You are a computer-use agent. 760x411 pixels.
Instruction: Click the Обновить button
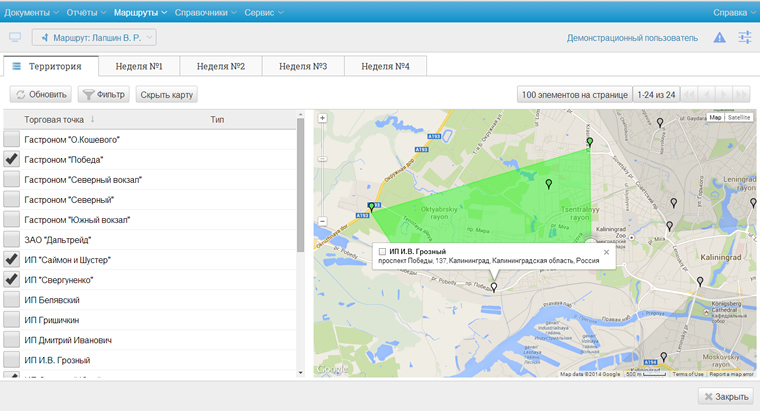[x=41, y=95]
